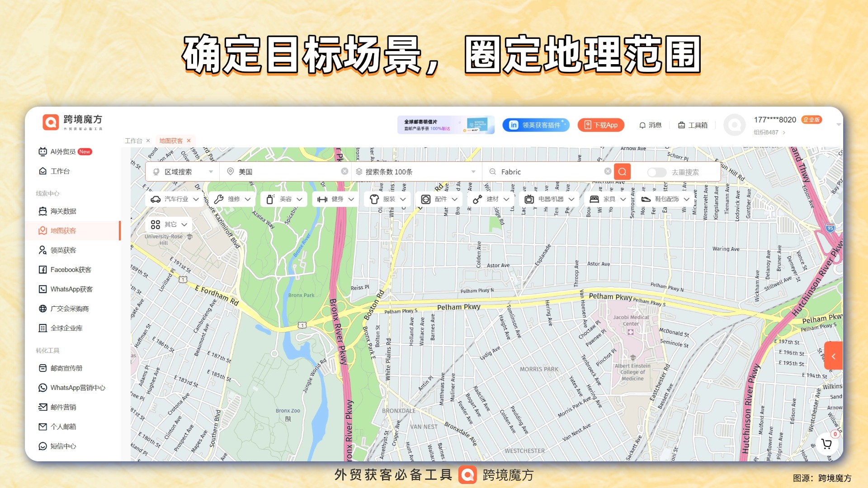Click the orange search magnifier button
The height and width of the screenshot is (488, 868).
(623, 172)
